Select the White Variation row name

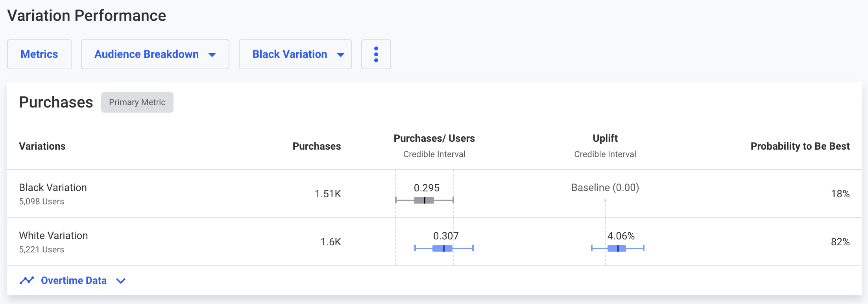(54, 235)
